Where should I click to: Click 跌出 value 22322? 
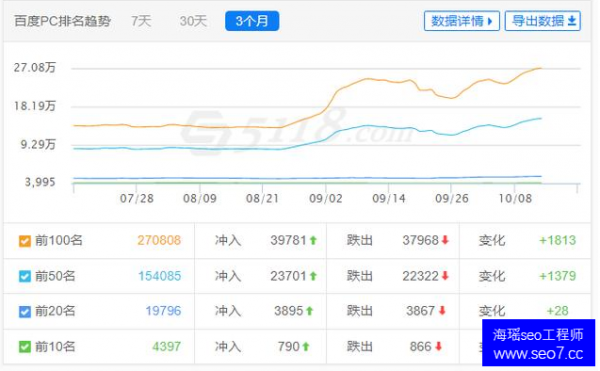coord(420,276)
